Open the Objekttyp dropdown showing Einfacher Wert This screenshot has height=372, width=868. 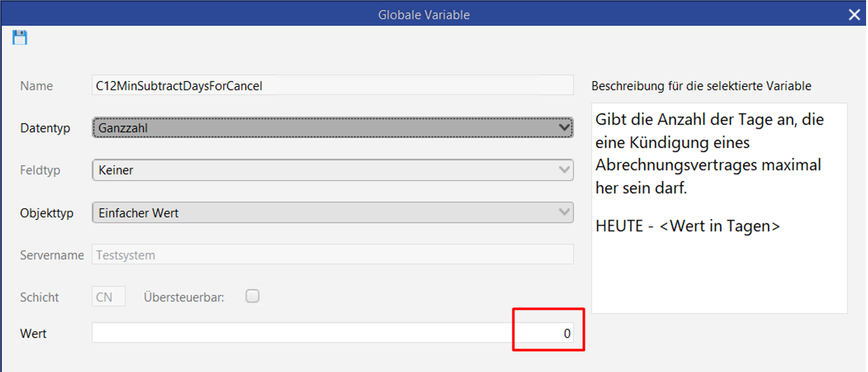333,213
